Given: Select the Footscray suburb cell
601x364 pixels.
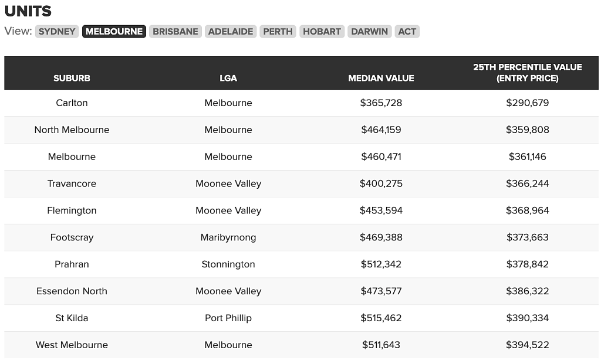Looking at the screenshot, I should click(72, 237).
